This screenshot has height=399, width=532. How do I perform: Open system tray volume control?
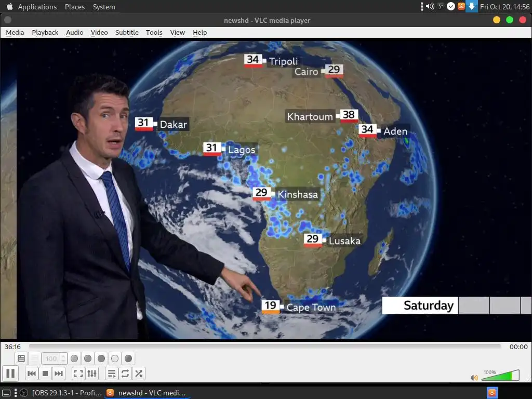pyautogui.click(x=430, y=6)
